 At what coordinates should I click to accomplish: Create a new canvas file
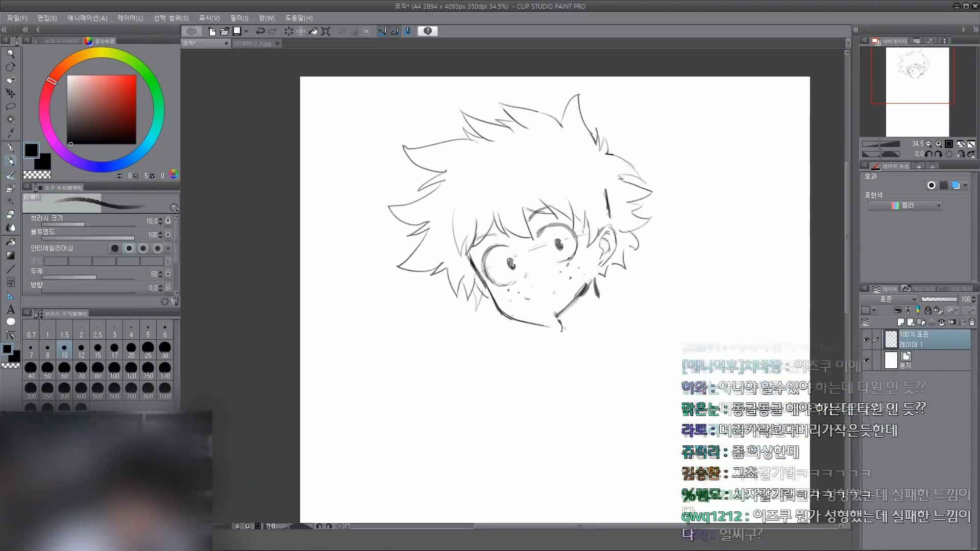pyautogui.click(x=212, y=31)
